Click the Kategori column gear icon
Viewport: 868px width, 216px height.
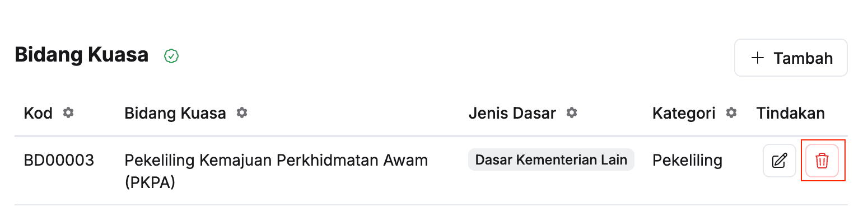(731, 113)
